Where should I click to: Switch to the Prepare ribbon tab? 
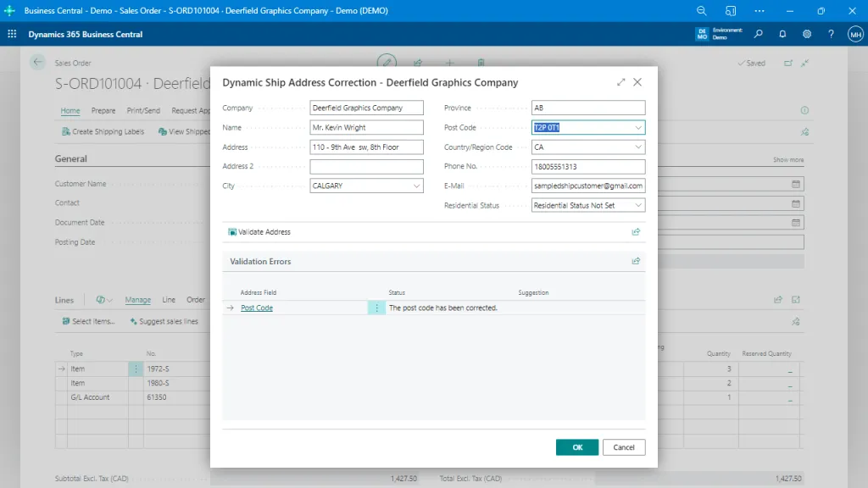tap(103, 110)
